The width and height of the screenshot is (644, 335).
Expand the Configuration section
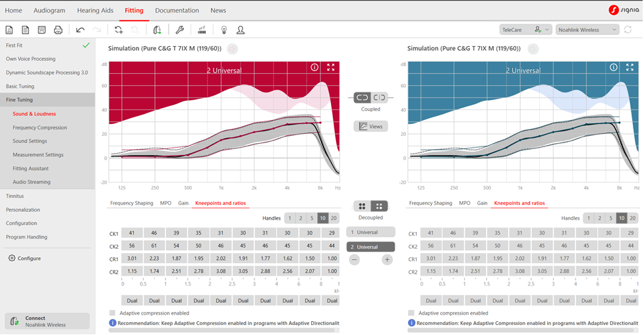[x=47, y=223]
